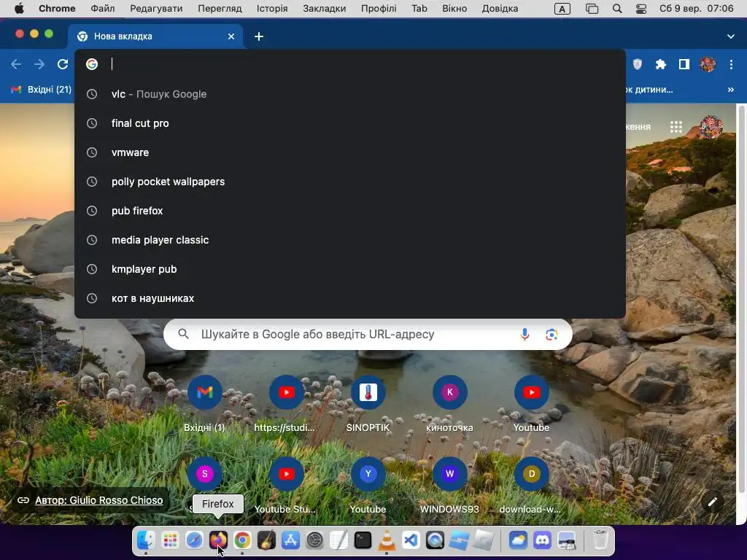The width and height of the screenshot is (747, 560).
Task: Click the 'Автор: Giulio Rosso Chioso' link
Action: pyautogui.click(x=98, y=500)
